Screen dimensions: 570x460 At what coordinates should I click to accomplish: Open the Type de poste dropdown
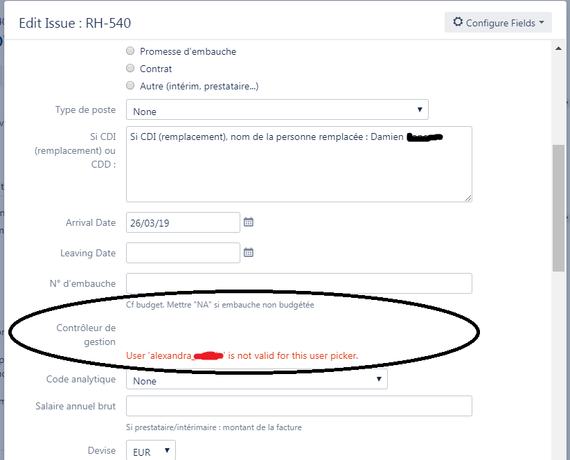click(x=277, y=110)
